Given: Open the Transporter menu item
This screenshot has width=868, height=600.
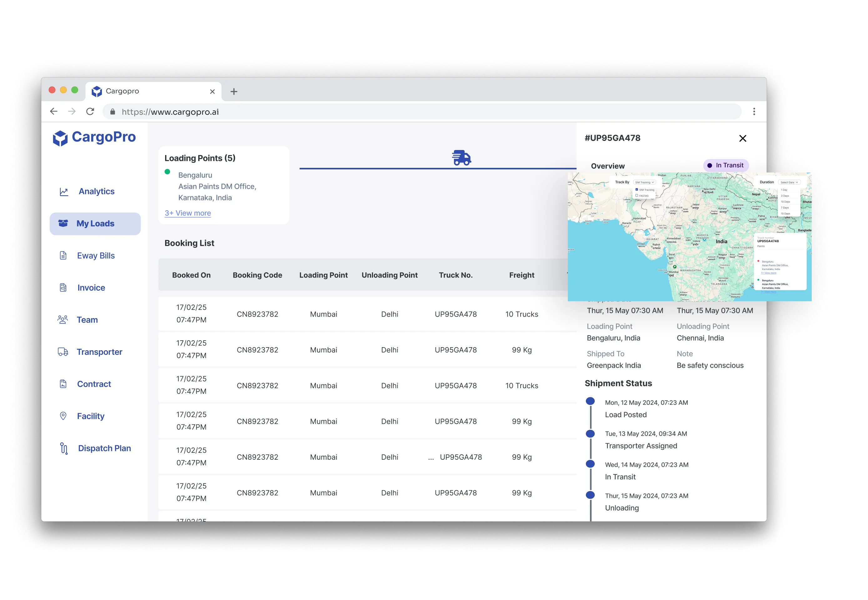Looking at the screenshot, I should 99,352.
